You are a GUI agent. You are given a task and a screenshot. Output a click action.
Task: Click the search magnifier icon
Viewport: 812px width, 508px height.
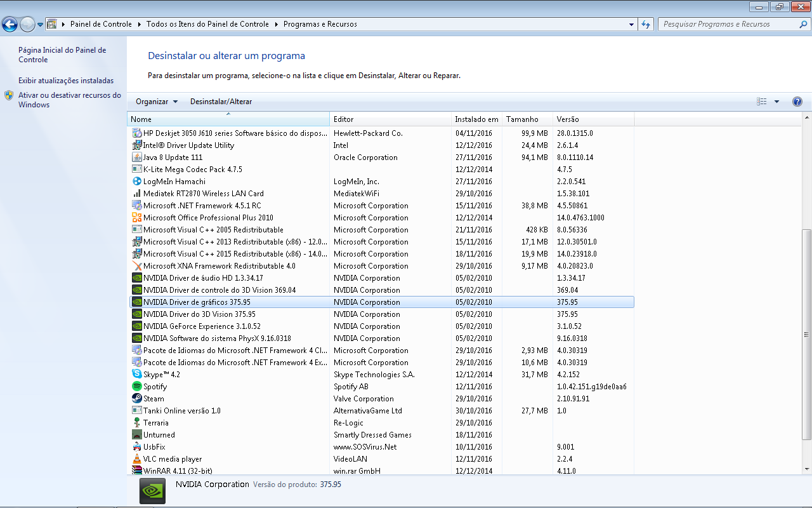tap(803, 24)
